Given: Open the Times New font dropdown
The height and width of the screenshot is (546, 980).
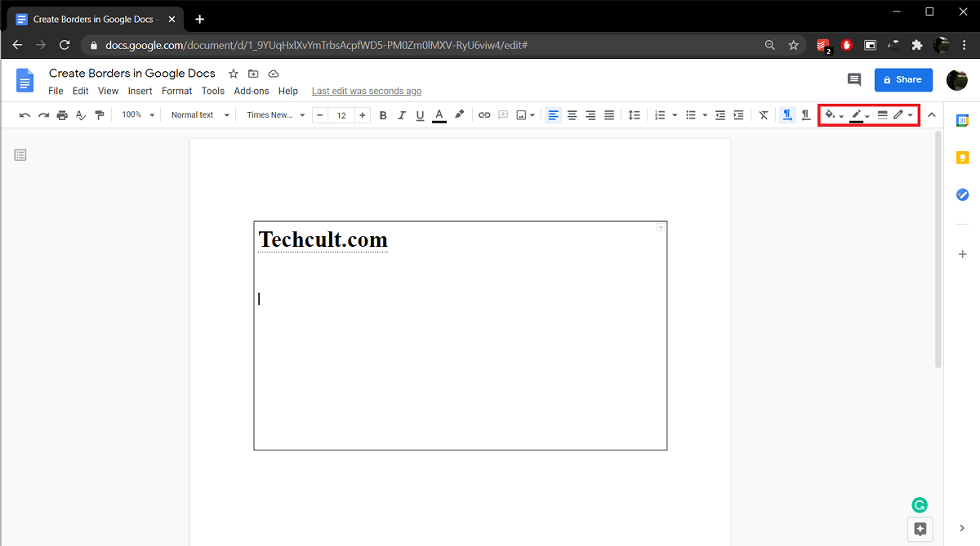Looking at the screenshot, I should click(x=275, y=115).
